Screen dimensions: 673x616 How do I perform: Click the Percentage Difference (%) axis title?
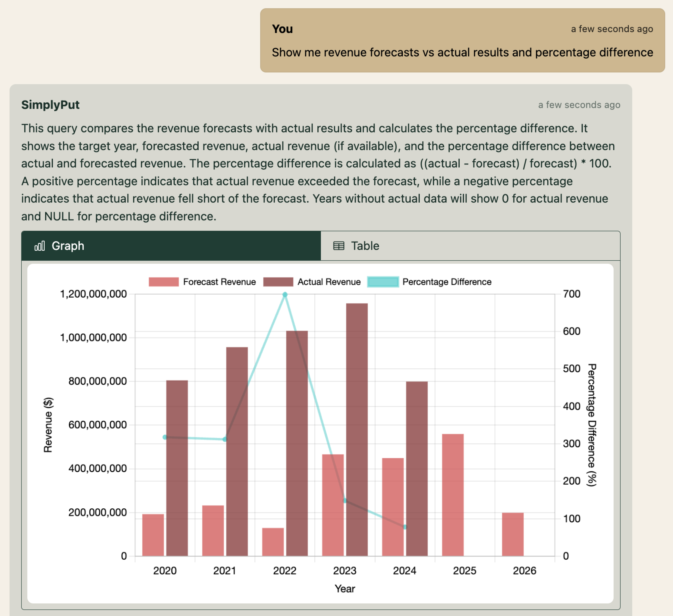[x=592, y=425]
